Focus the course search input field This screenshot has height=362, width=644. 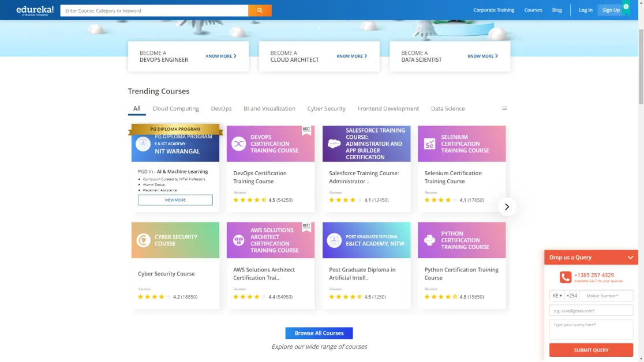(x=155, y=10)
